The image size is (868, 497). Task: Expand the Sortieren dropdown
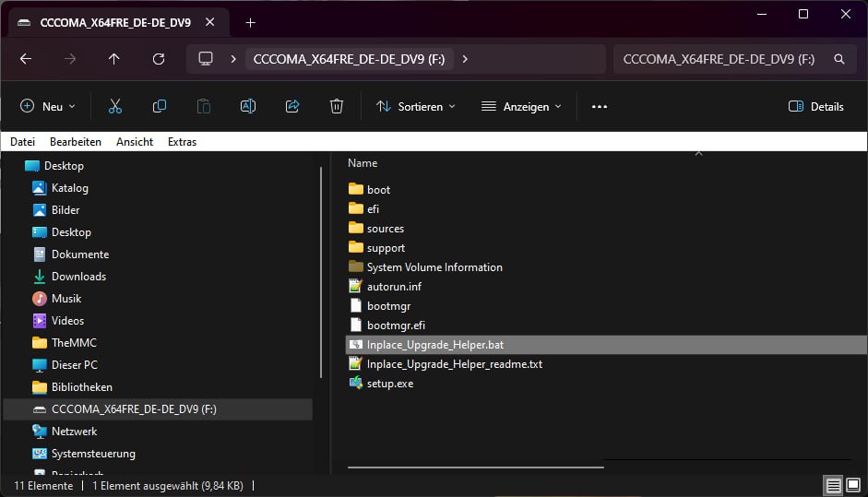416,106
